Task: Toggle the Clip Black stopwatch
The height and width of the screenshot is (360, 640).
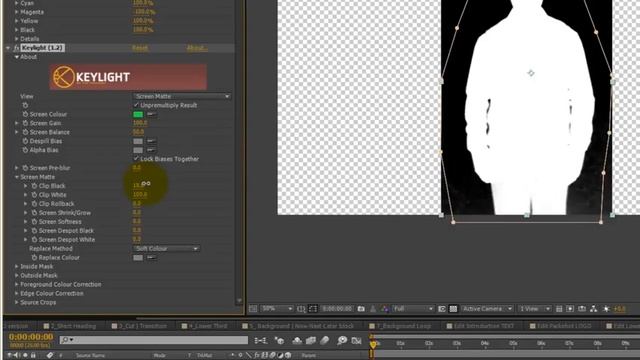Action: [x=34, y=186]
